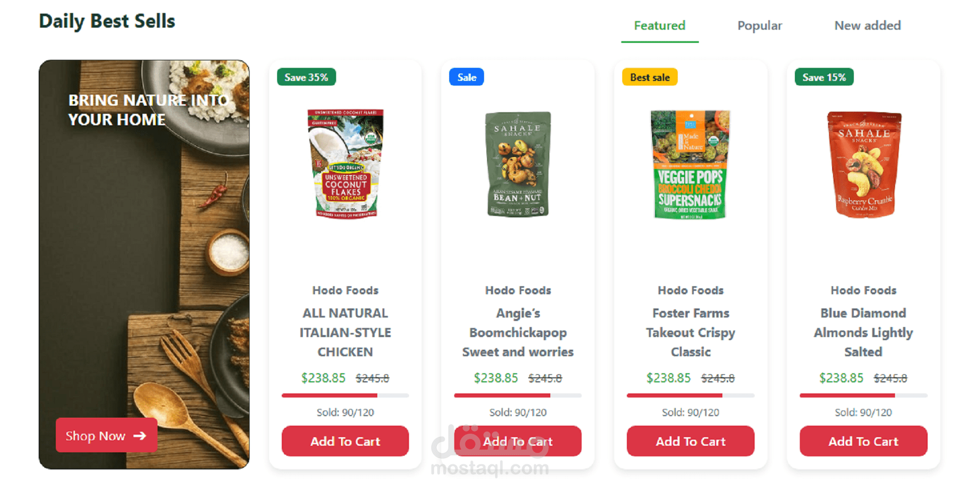Add ALL NATURAL ITALIAN-STYLE CHICKEN to cart
Screen dimensions: 980x488
[345, 441]
